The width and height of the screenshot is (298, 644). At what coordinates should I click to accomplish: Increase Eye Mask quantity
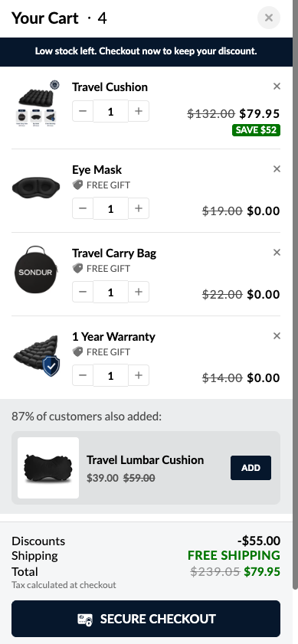[139, 208]
